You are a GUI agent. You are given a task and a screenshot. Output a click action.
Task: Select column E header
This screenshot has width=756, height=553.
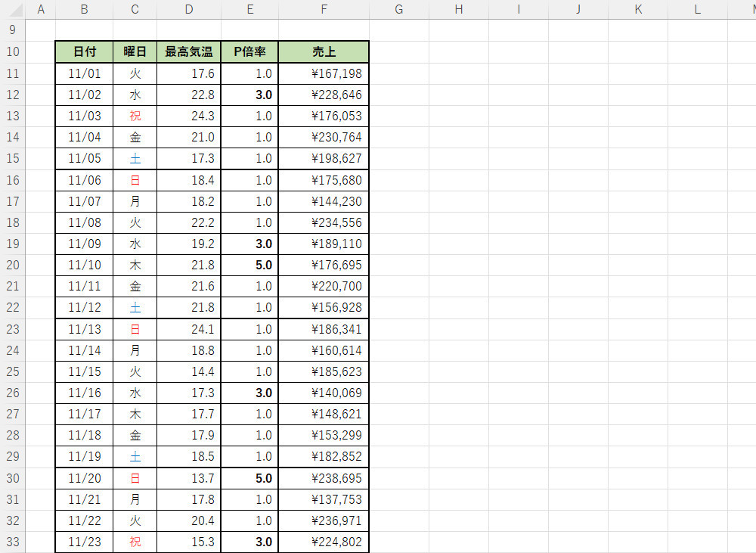(x=249, y=10)
